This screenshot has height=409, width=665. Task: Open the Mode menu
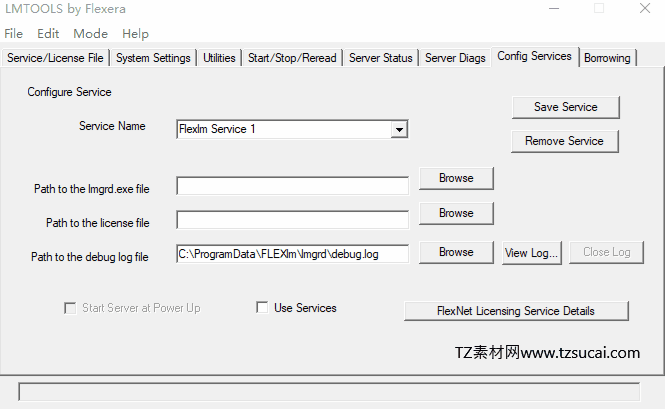point(90,34)
